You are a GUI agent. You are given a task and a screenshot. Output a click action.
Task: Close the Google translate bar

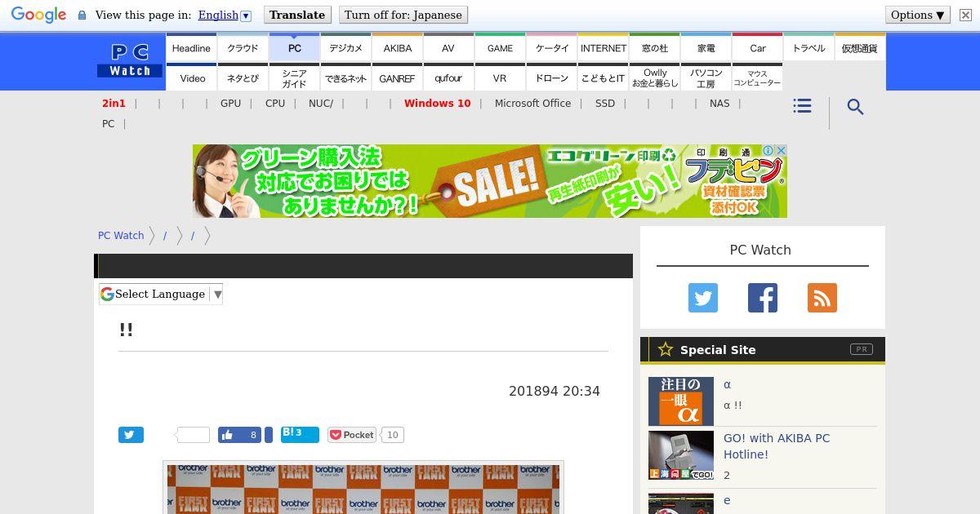(x=964, y=15)
